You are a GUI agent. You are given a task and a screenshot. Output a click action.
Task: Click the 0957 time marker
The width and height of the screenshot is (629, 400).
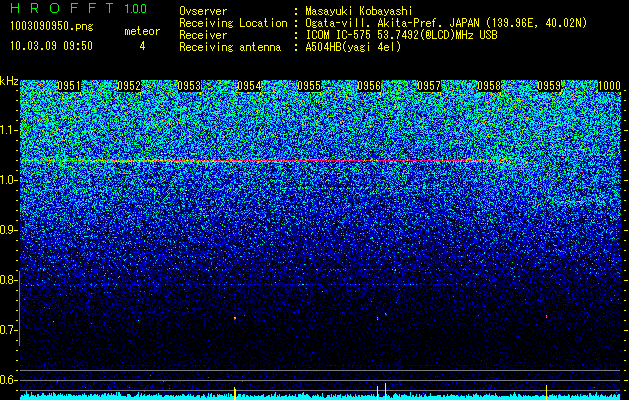pos(429,86)
